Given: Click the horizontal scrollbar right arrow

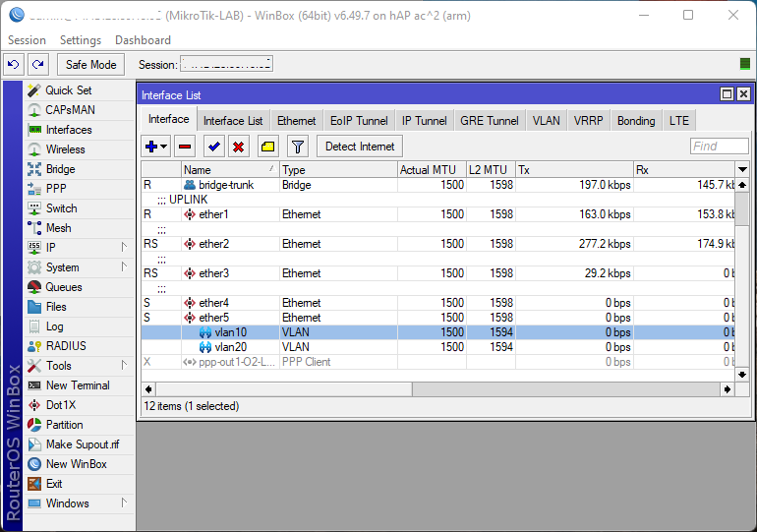Looking at the screenshot, I should coord(728,389).
